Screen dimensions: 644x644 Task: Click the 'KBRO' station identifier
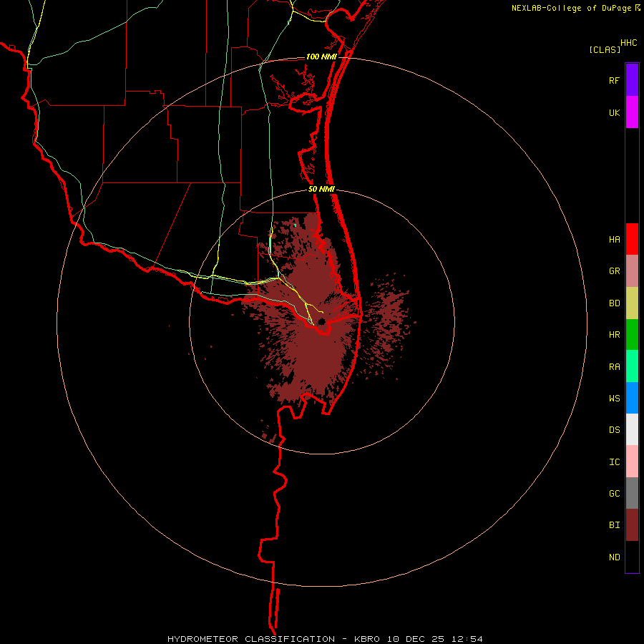pyautogui.click(x=367, y=639)
